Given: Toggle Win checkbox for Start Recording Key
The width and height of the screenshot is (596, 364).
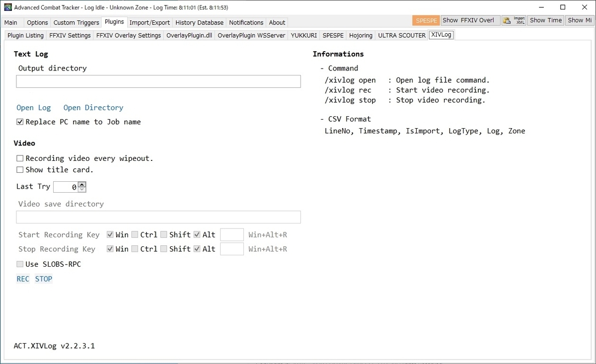Looking at the screenshot, I should [110, 235].
